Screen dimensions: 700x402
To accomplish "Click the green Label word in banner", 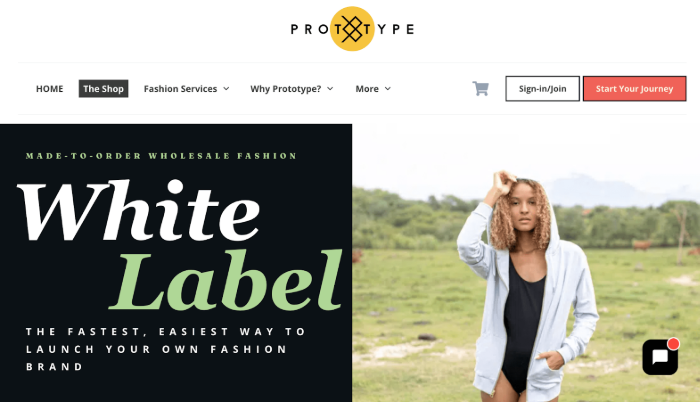I will click(x=226, y=280).
